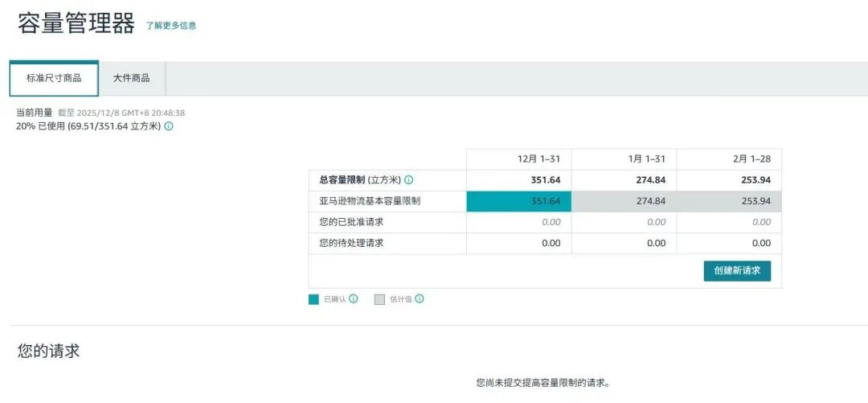Click the 您的请求 section heading
Image resolution: width=868 pixels, height=403 pixels.
coord(49,351)
